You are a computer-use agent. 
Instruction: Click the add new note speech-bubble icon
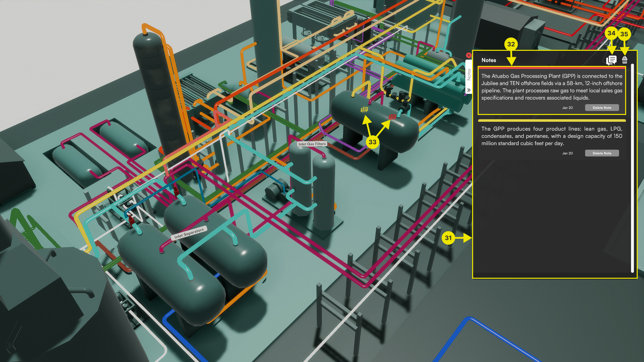(611, 60)
